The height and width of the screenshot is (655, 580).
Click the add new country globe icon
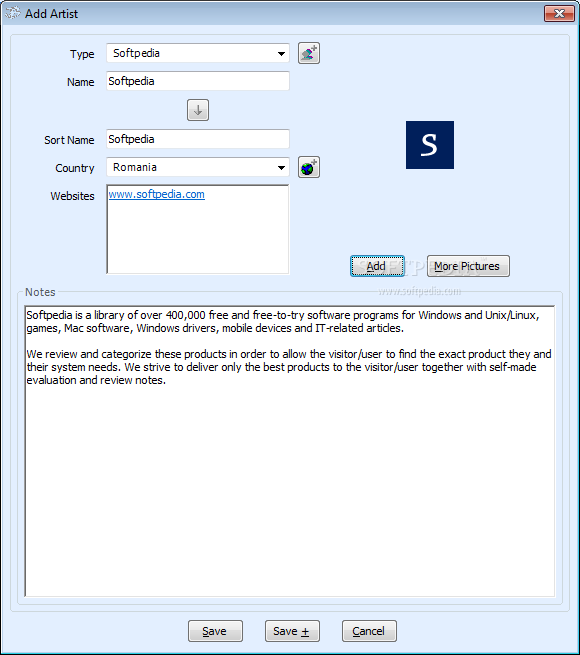[x=309, y=167]
